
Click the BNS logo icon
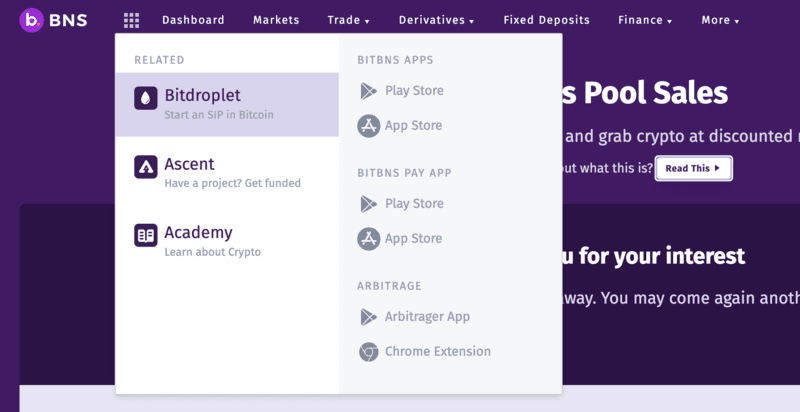32,20
